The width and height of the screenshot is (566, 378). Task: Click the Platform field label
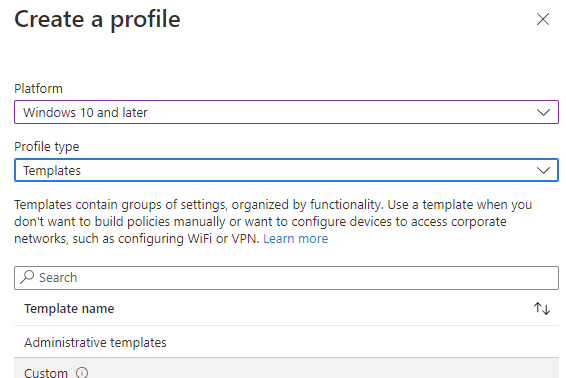tap(38, 89)
